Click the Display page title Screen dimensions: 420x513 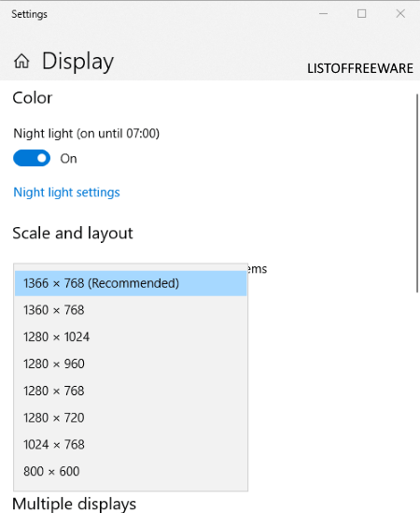[x=77, y=62]
